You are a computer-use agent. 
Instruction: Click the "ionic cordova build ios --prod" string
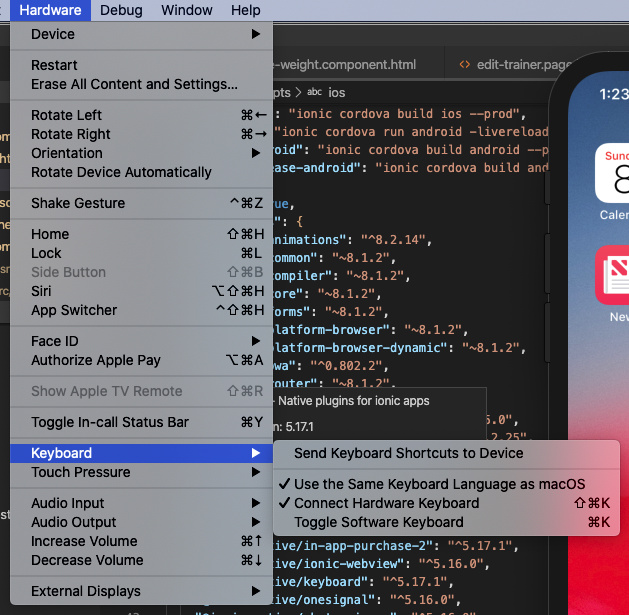pos(404,114)
